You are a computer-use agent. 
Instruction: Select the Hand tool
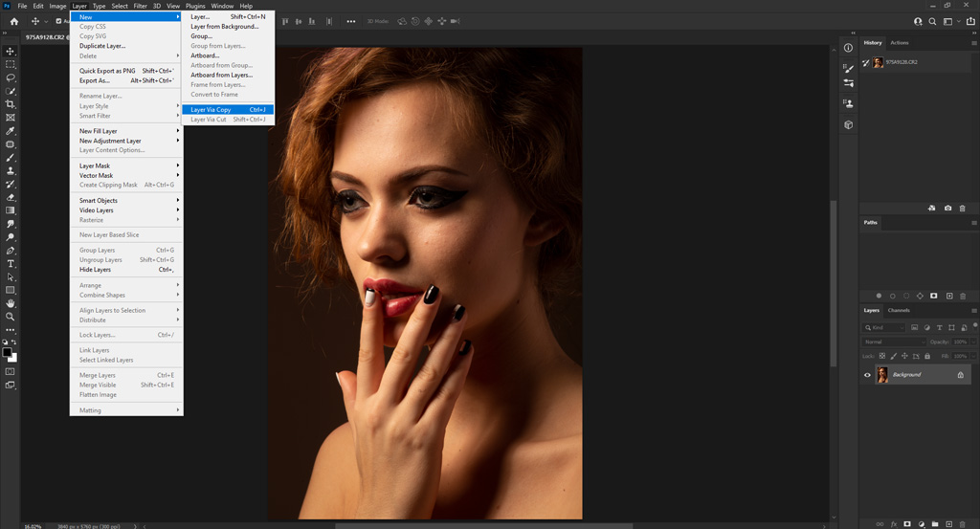coord(10,303)
